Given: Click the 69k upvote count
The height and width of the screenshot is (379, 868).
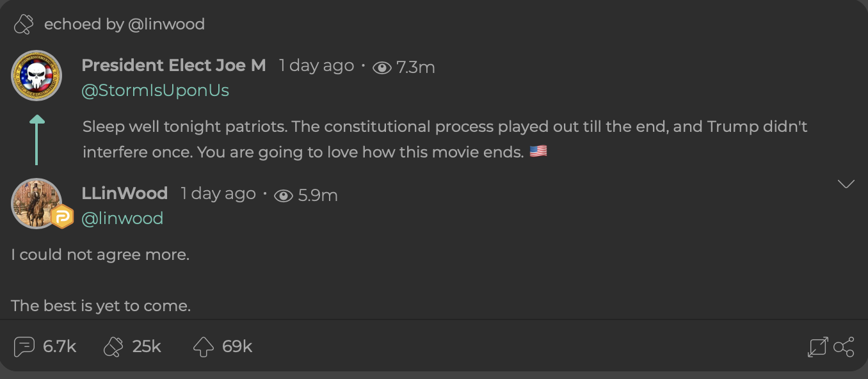Looking at the screenshot, I should pyautogui.click(x=237, y=347).
